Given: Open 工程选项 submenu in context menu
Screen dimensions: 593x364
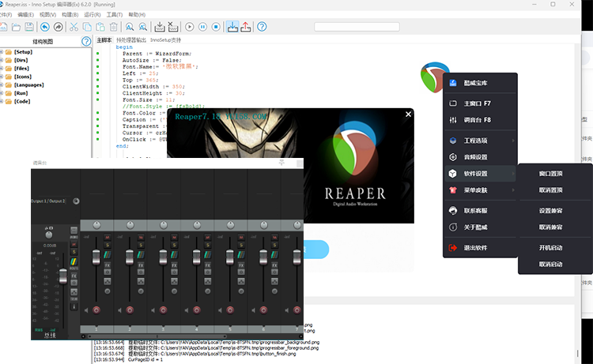Looking at the screenshot, I should coord(480,141).
